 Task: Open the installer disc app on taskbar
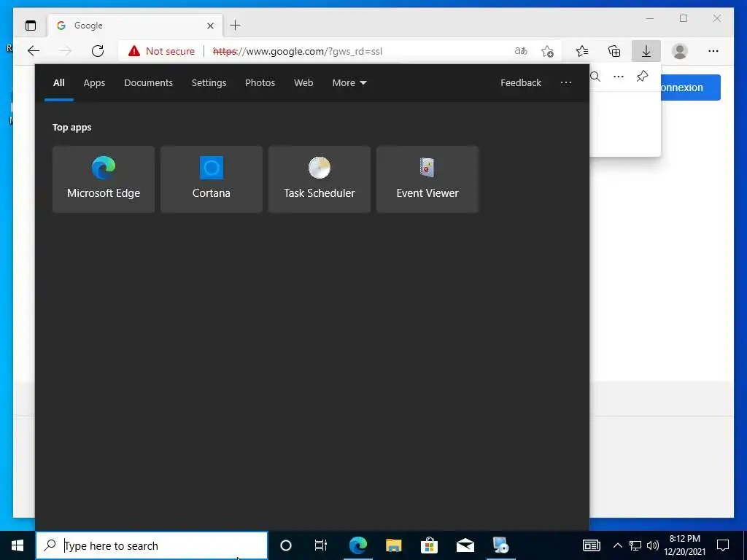click(500, 545)
